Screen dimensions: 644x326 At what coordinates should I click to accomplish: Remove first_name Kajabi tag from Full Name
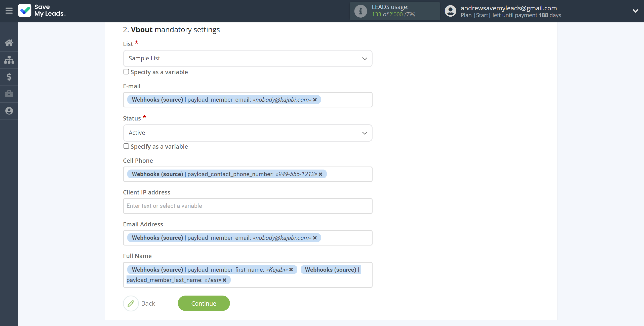coord(291,270)
